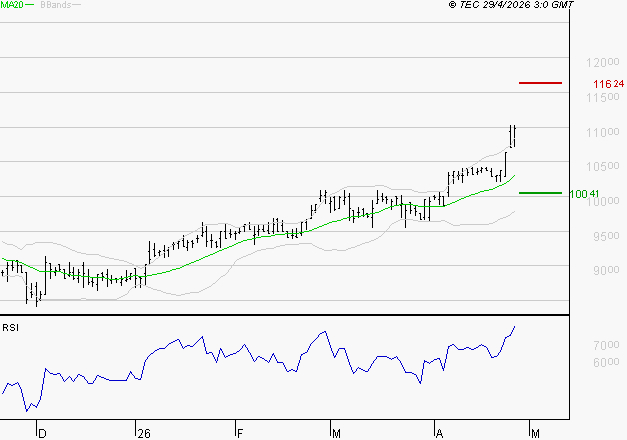Click the A month marker on time axis
The image size is (627, 440).
439,434
